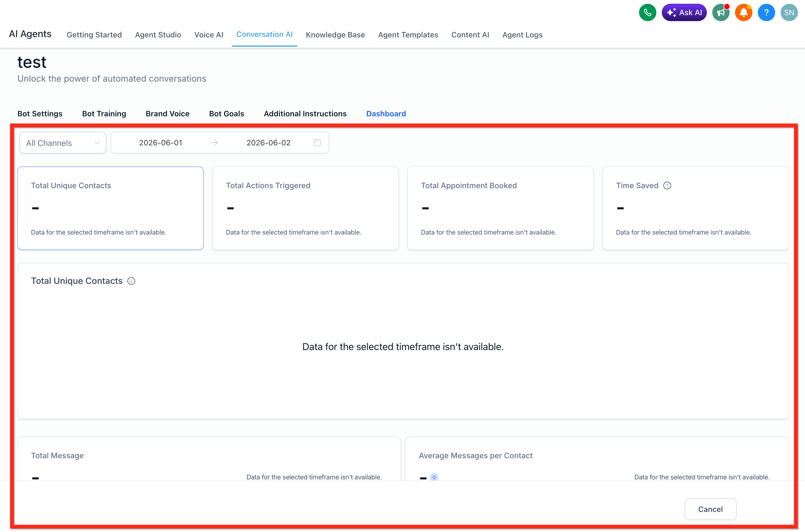Open the SN user avatar menu

789,12
